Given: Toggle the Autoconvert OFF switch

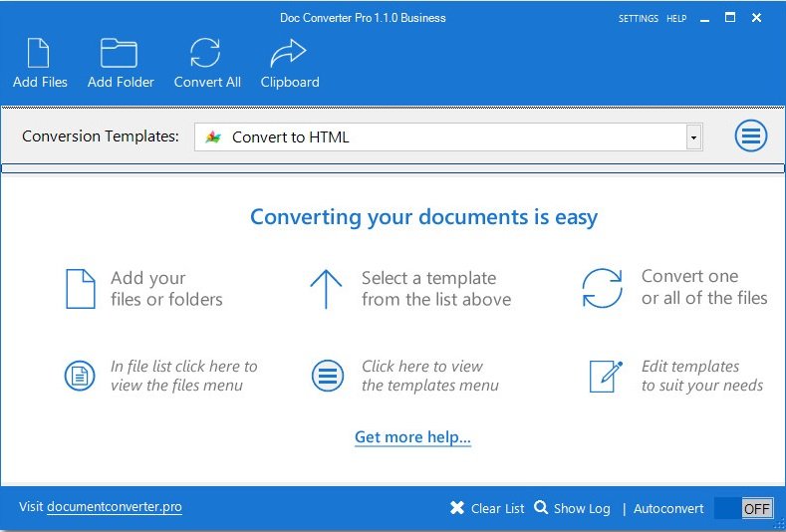Looking at the screenshot, I should pyautogui.click(x=743, y=508).
